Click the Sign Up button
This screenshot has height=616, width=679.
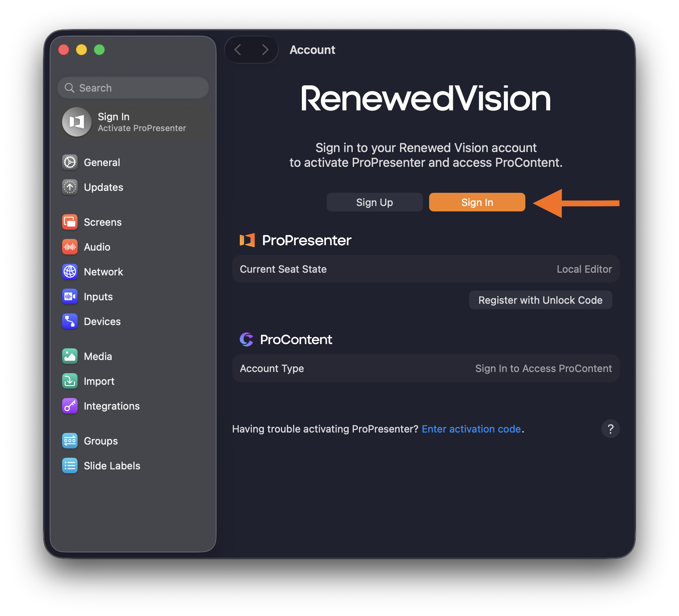pos(374,202)
